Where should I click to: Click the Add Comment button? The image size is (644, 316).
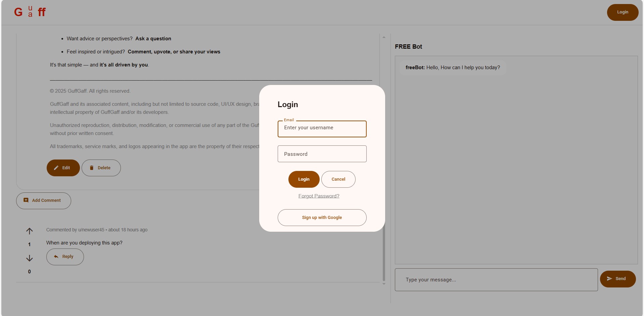coord(44,200)
